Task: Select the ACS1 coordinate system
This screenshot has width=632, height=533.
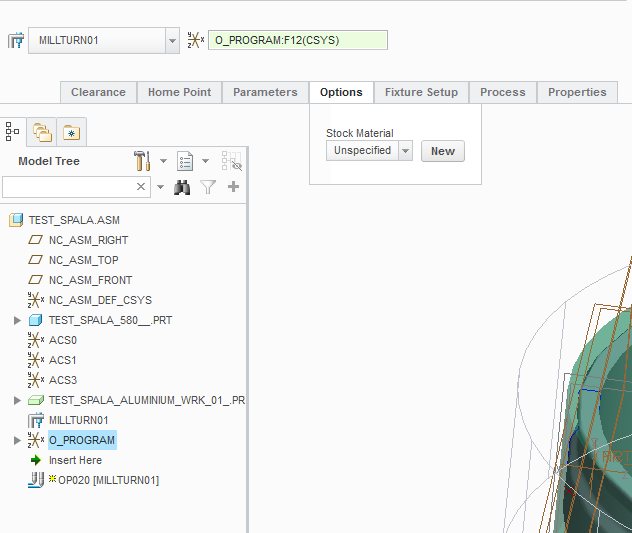Action: pos(62,360)
